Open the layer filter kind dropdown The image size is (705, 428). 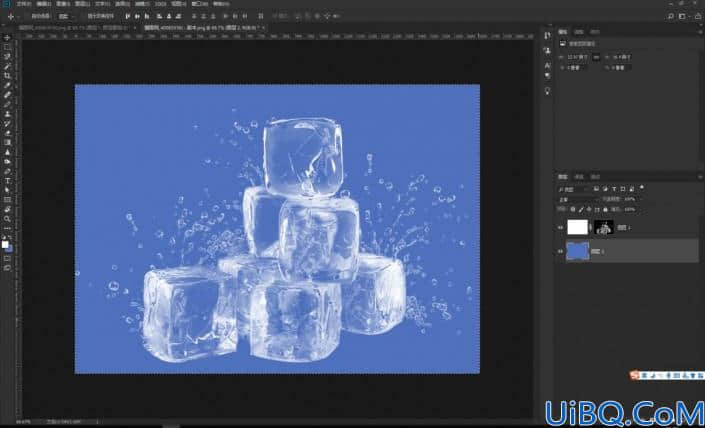[x=573, y=189]
